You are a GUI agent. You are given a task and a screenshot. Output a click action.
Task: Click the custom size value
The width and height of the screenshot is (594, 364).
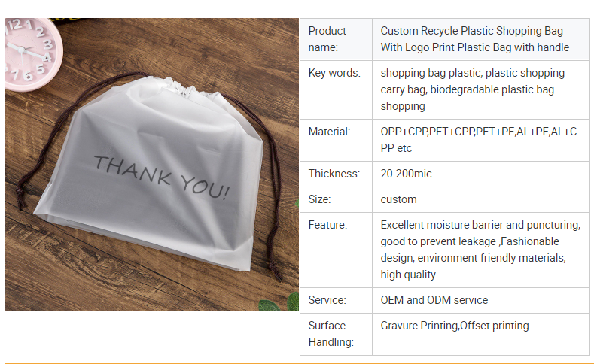398,199
